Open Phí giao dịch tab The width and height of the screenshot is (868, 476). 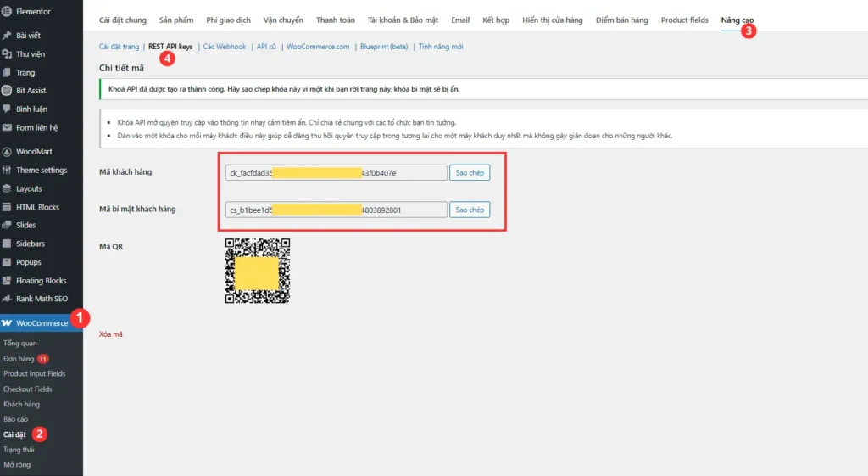[x=228, y=20]
